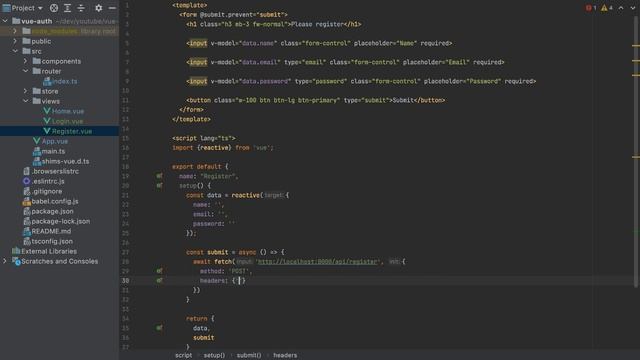Click gutter marker on line 19
This screenshot has height=360, width=640.
[159, 176]
